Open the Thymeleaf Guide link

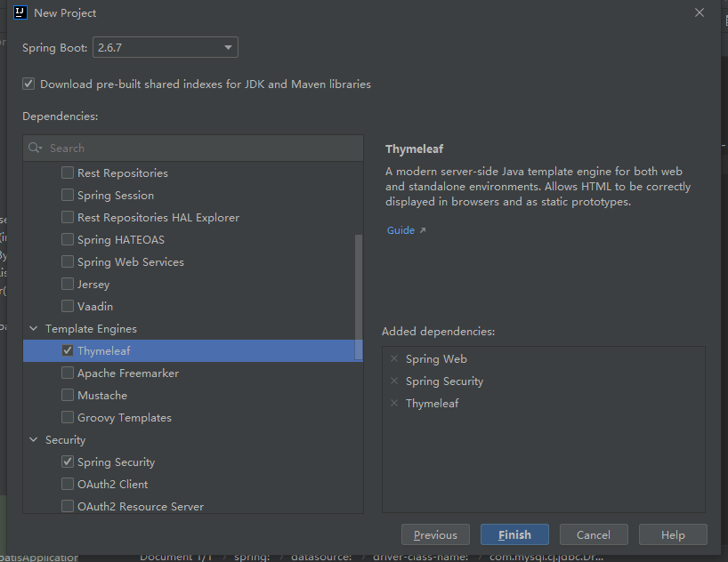point(400,230)
